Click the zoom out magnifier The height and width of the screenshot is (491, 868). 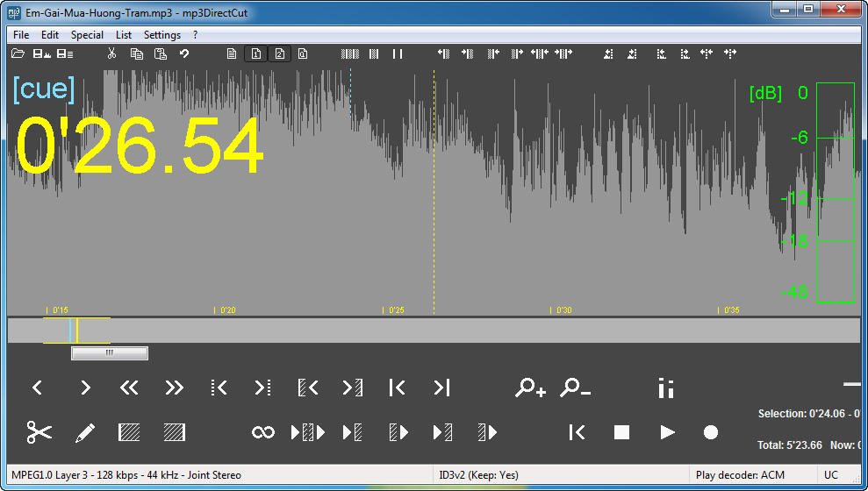(x=575, y=388)
